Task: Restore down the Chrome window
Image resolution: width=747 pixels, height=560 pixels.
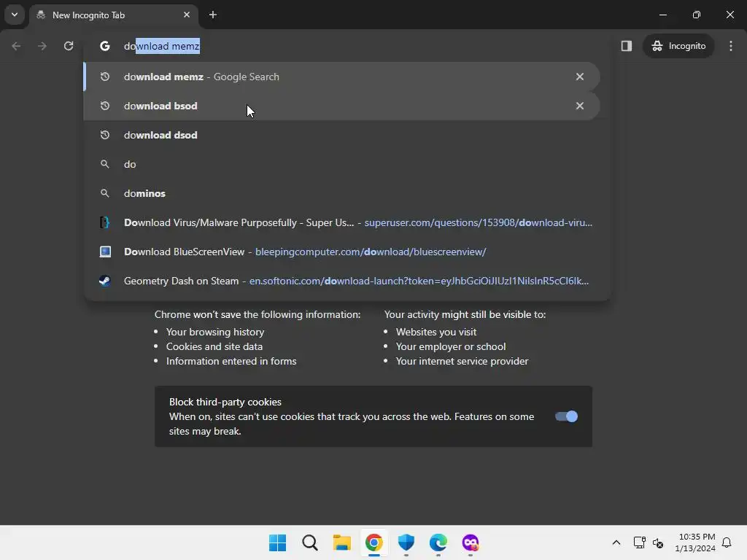Action: pyautogui.click(x=697, y=15)
